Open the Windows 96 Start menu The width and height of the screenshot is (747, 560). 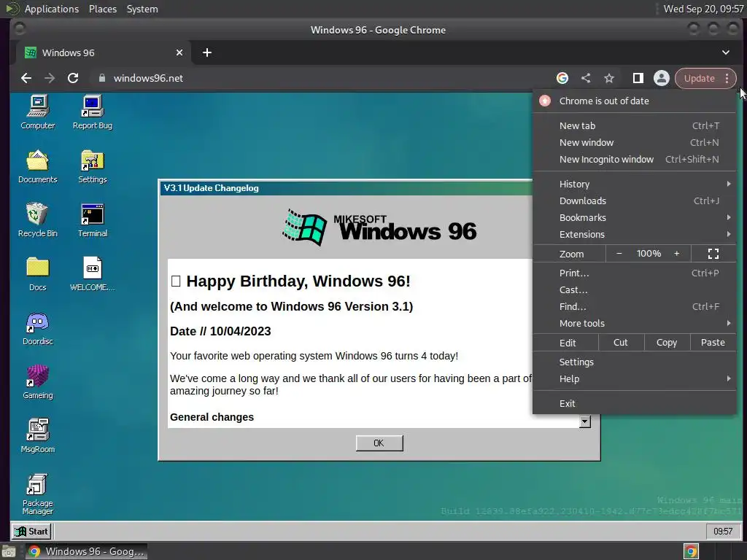(x=31, y=531)
